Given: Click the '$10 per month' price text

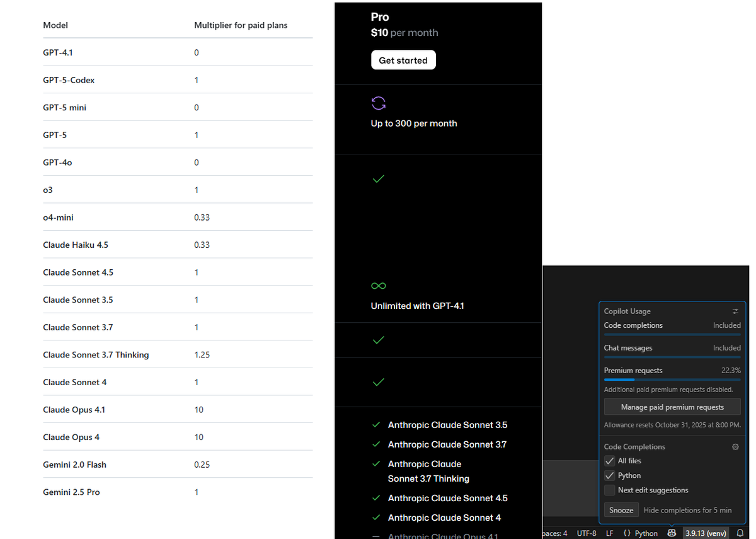Looking at the screenshot, I should pyautogui.click(x=404, y=33).
